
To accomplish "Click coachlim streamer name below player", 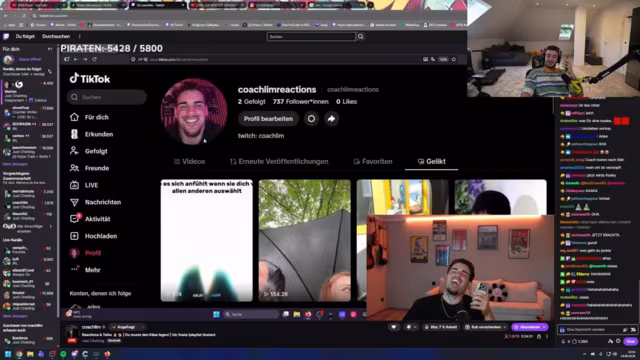I will pyautogui.click(x=91, y=327).
